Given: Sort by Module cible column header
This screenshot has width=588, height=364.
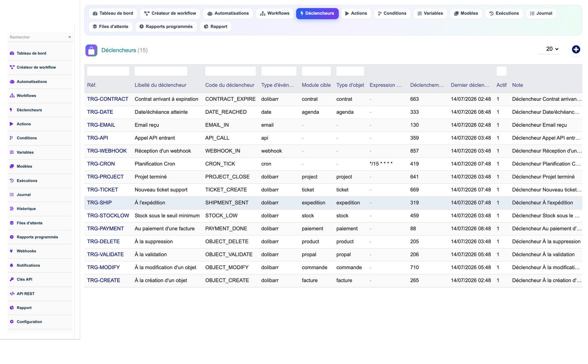Looking at the screenshot, I should pos(316,85).
